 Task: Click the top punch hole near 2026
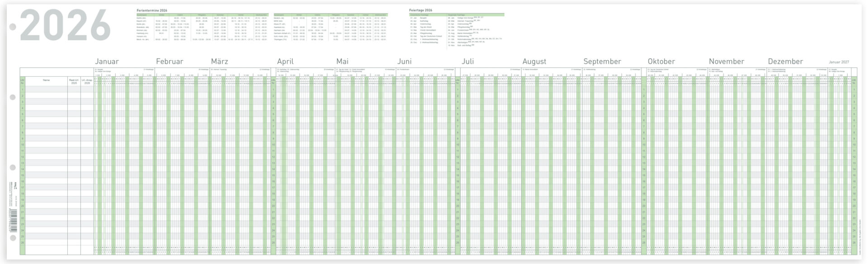click(13, 27)
